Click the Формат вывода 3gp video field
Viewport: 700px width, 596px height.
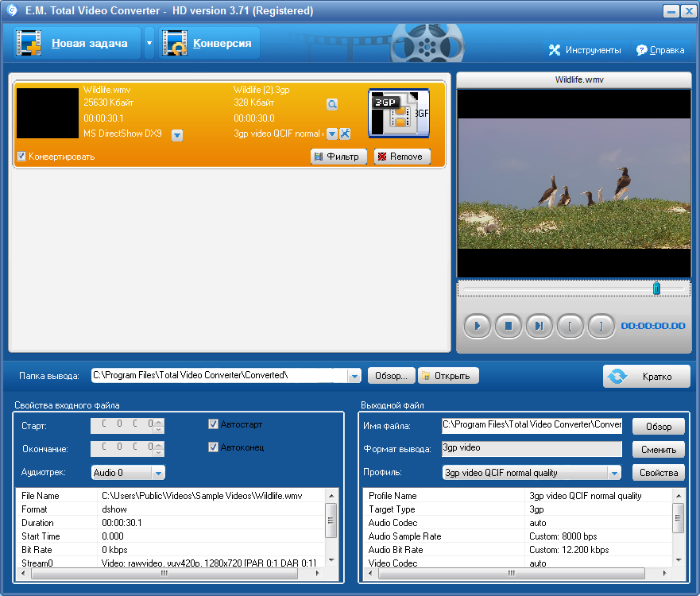tap(532, 448)
